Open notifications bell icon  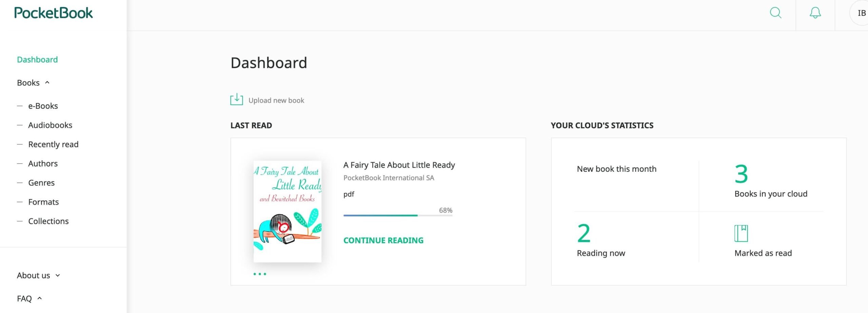point(815,13)
